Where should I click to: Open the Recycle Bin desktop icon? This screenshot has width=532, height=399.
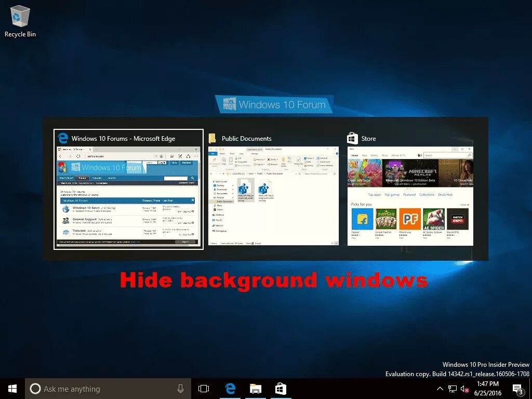pos(20,21)
